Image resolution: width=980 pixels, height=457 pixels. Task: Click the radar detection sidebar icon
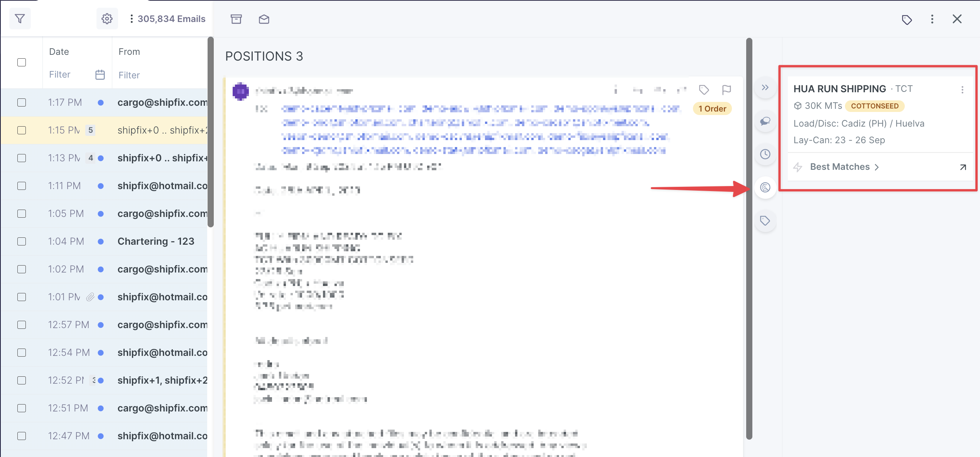(765, 188)
